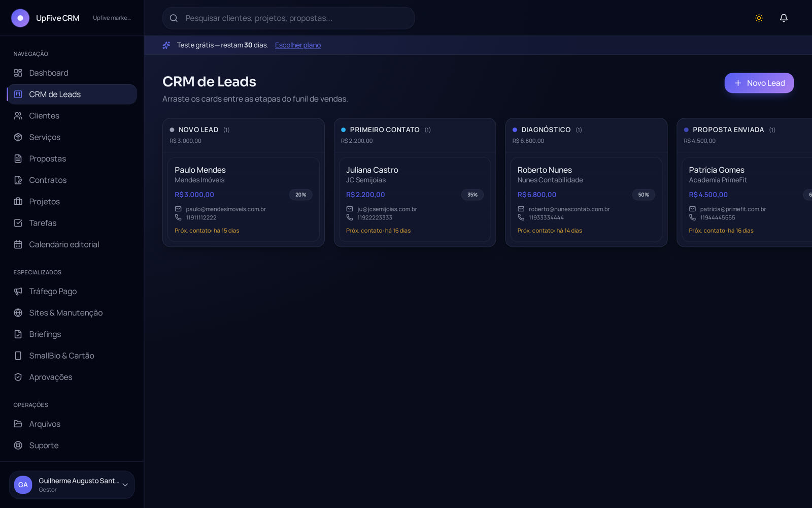Open Dashboard in the sidebar
The width and height of the screenshot is (812, 508).
pyautogui.click(x=72, y=73)
